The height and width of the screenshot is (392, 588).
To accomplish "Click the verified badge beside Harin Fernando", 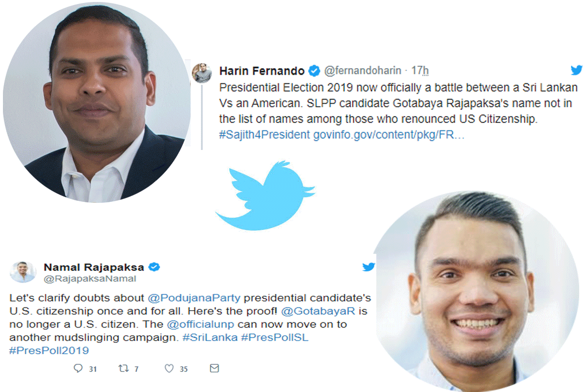I will [x=314, y=71].
